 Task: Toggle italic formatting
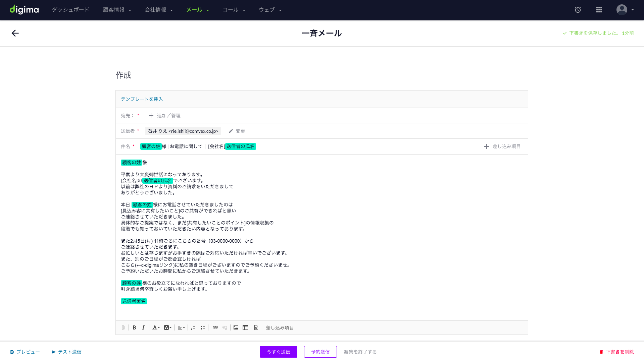pyautogui.click(x=143, y=327)
